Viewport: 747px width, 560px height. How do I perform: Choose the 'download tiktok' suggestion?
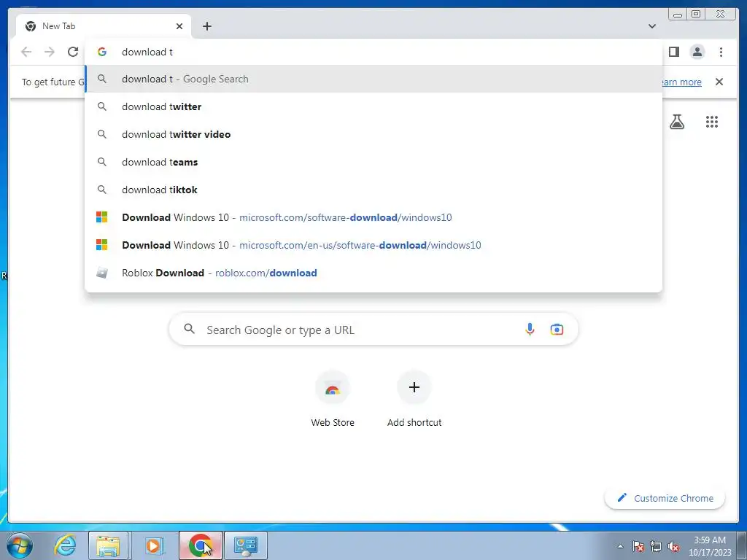(x=373, y=190)
